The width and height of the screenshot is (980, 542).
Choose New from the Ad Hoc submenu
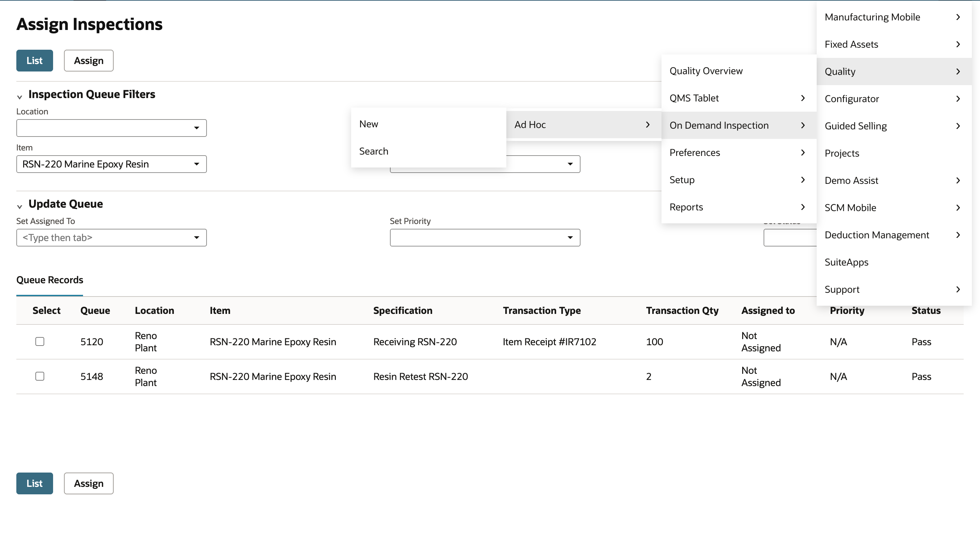428,124
